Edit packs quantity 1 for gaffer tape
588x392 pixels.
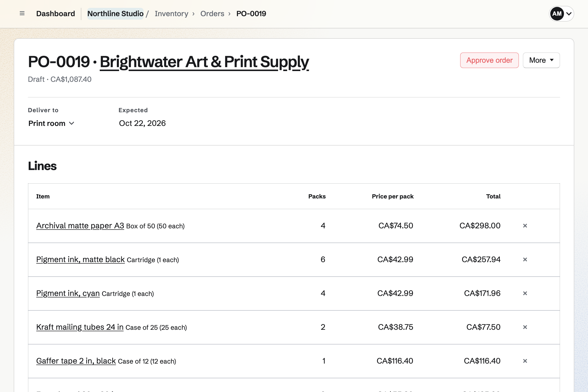pos(324,361)
